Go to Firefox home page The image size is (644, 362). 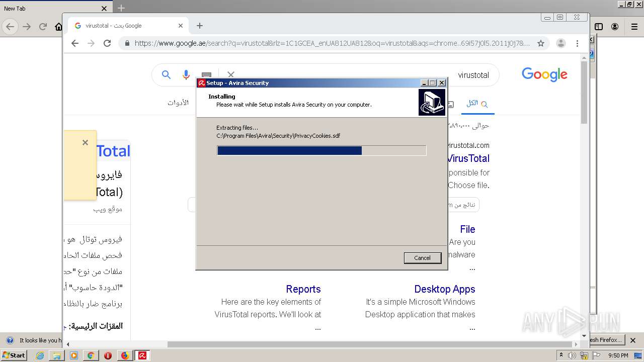pos(58,27)
